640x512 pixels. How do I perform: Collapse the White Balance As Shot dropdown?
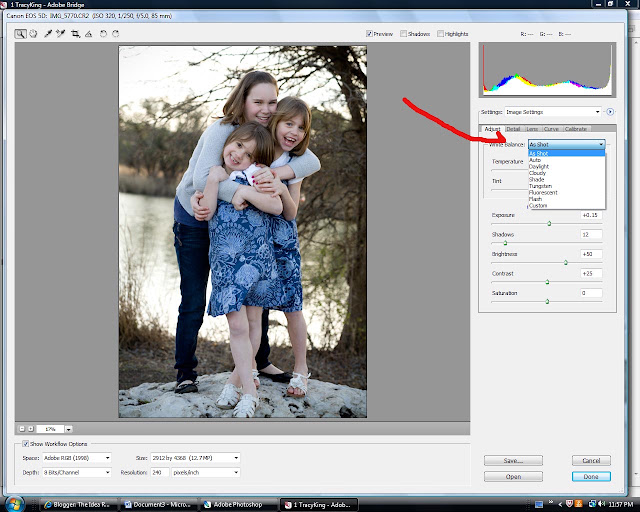click(566, 144)
